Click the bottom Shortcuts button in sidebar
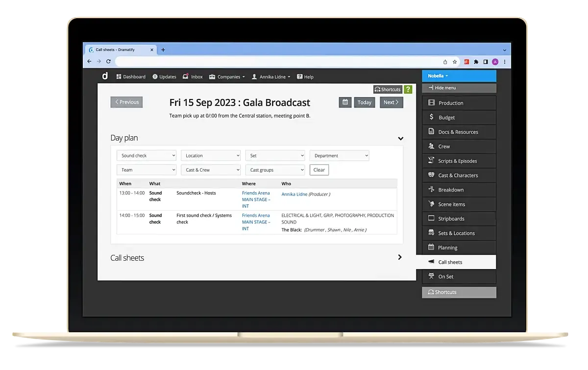The image size is (588, 370). tap(459, 292)
